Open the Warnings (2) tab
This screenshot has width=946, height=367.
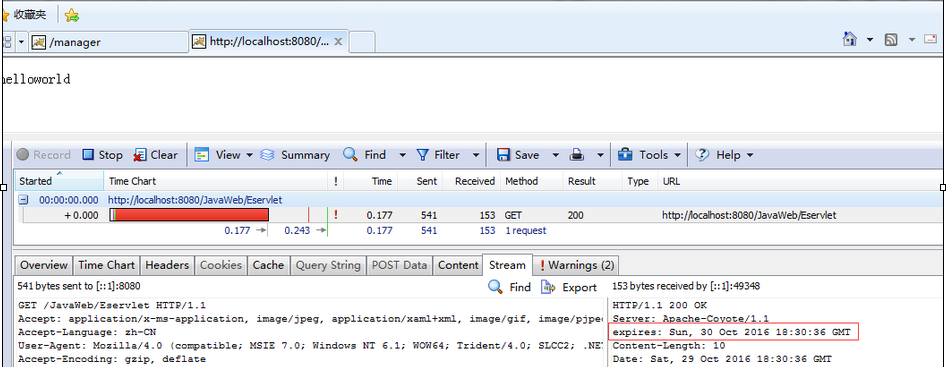[x=577, y=265]
